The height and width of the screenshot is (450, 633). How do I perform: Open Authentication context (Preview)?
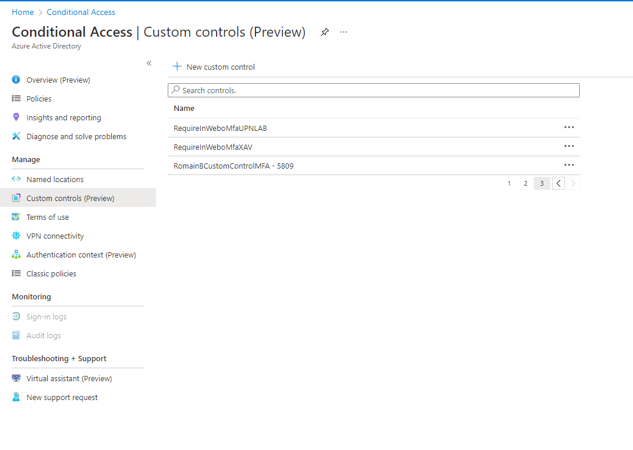coord(80,255)
